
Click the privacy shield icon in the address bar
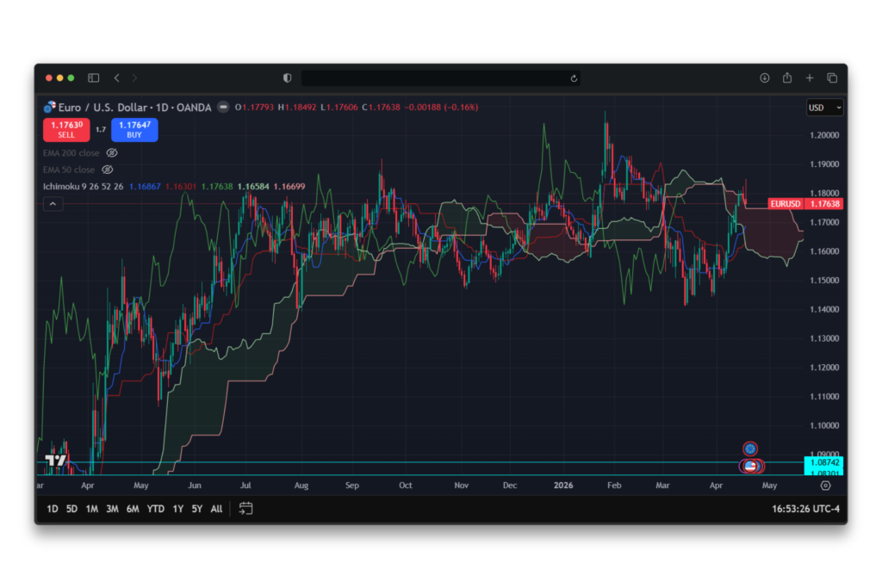point(287,77)
